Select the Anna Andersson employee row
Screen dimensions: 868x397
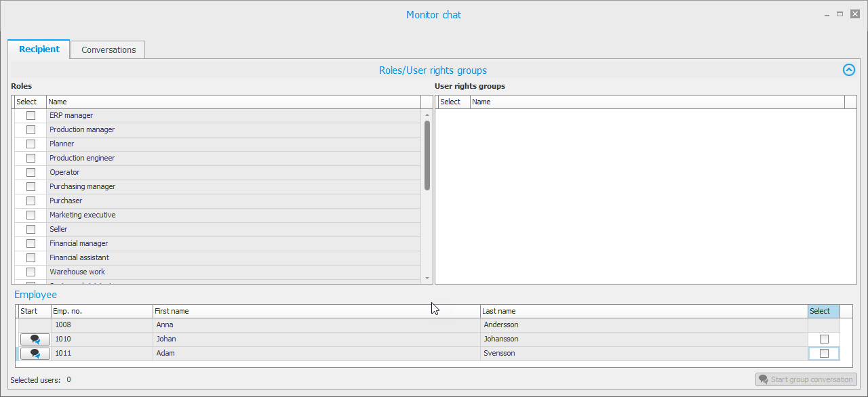pyautogui.click(x=317, y=325)
